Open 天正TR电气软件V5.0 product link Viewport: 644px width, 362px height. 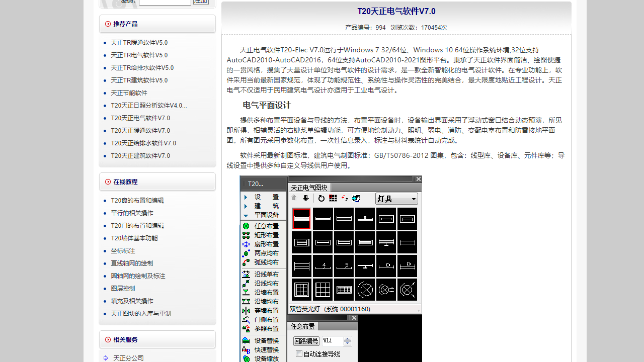click(x=139, y=55)
